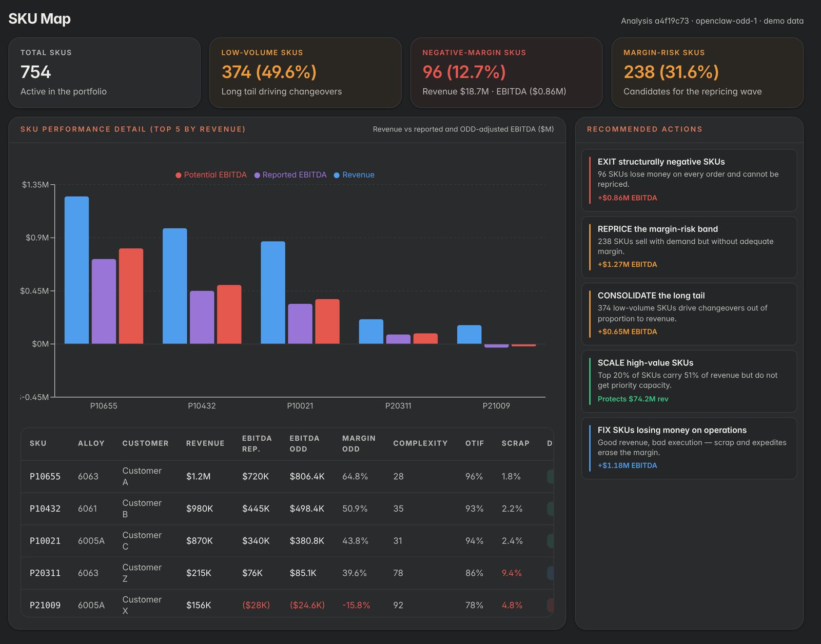Open the Total SKUs 754 card
Viewport: 821px width, 644px height.
pyautogui.click(x=104, y=72)
